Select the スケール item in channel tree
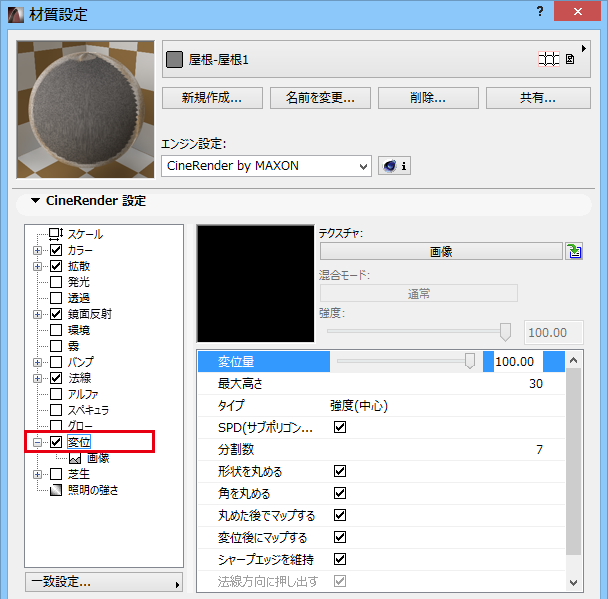 85,234
